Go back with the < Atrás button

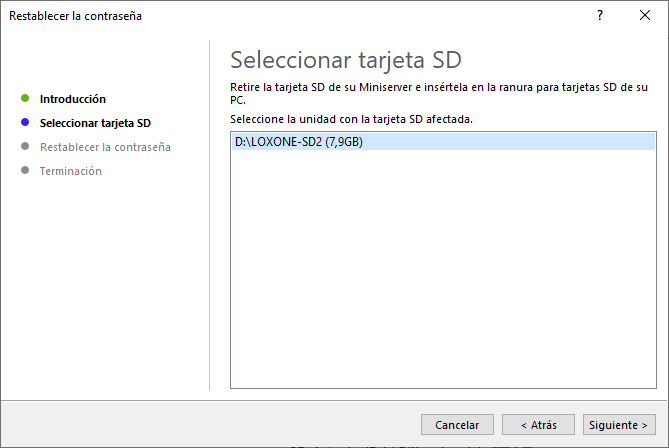pos(538,425)
